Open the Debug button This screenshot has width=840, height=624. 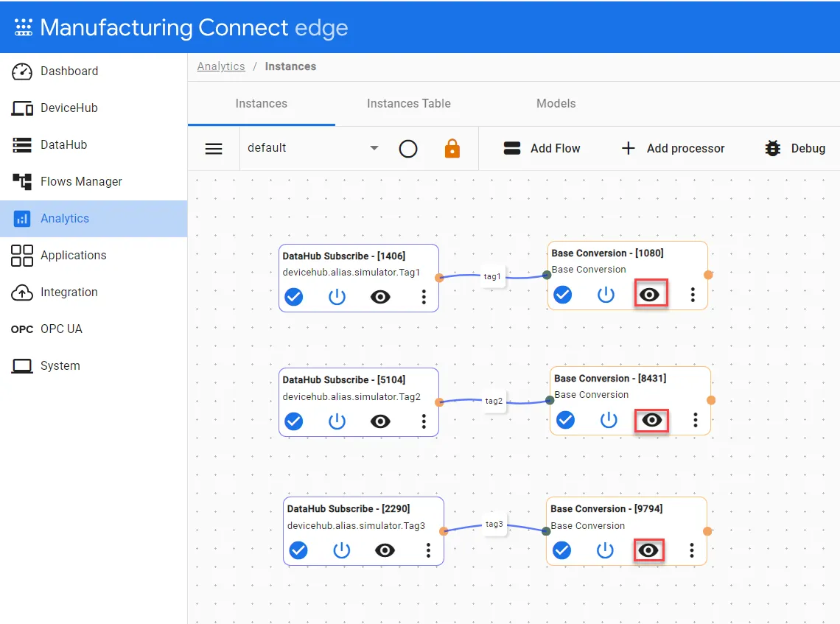(795, 148)
